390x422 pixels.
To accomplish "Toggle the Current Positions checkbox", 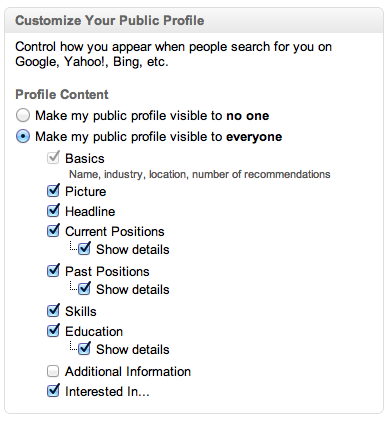I will (53, 230).
